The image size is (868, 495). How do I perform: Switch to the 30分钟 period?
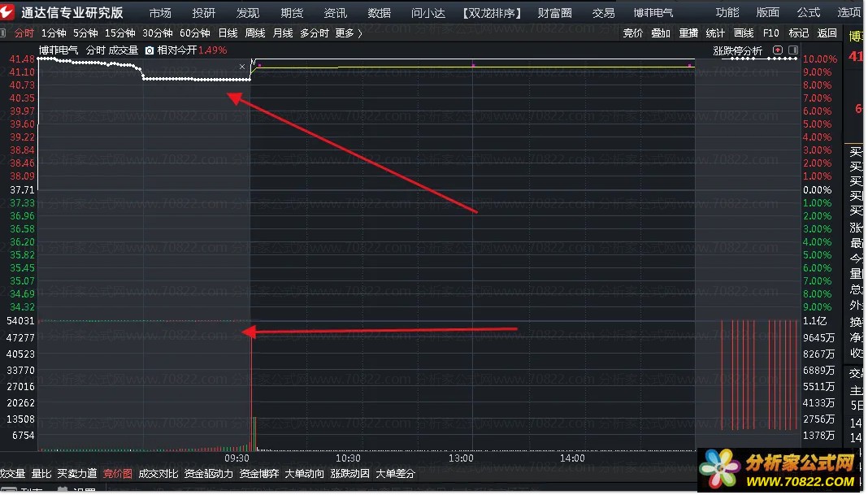(157, 33)
